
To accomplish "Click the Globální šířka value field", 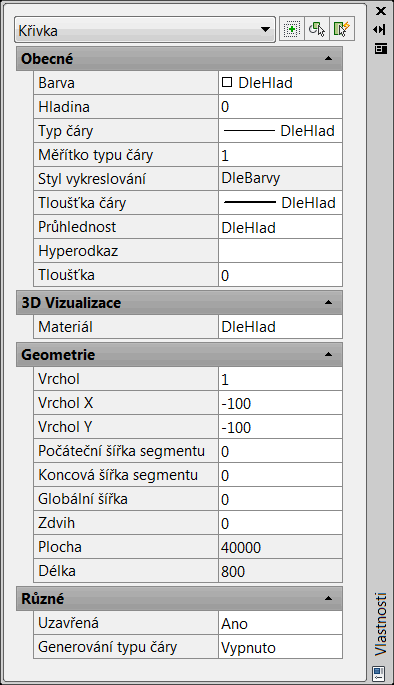I will tap(280, 499).
